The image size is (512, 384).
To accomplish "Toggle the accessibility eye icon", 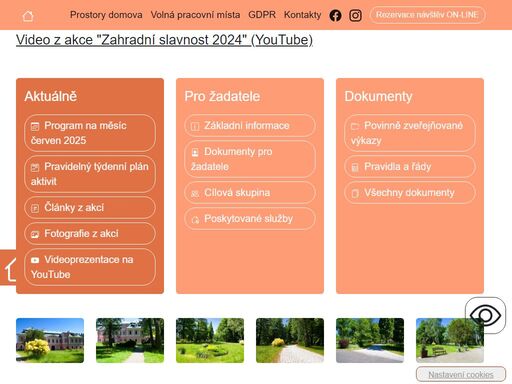I will pyautogui.click(x=485, y=315).
